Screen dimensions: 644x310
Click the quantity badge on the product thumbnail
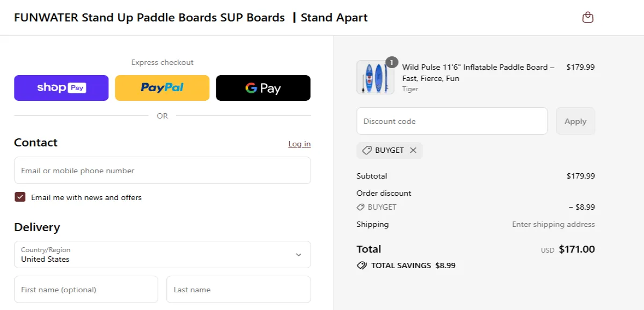pos(391,62)
